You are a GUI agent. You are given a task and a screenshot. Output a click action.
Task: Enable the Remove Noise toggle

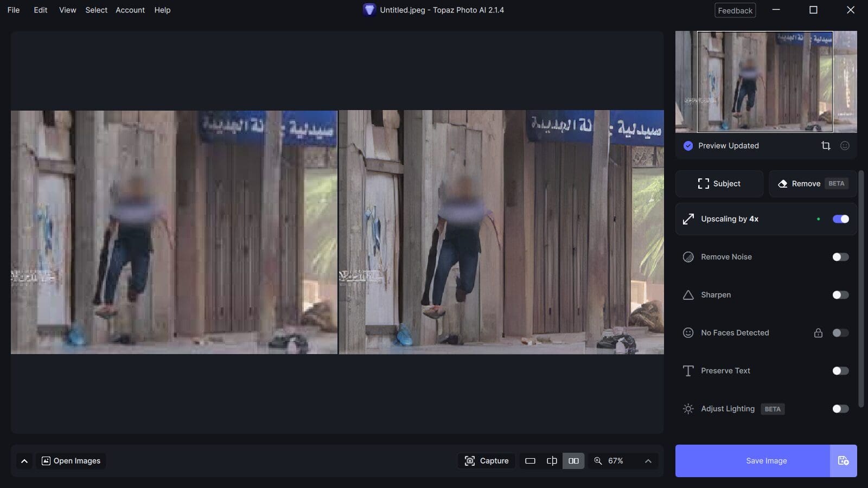point(840,257)
